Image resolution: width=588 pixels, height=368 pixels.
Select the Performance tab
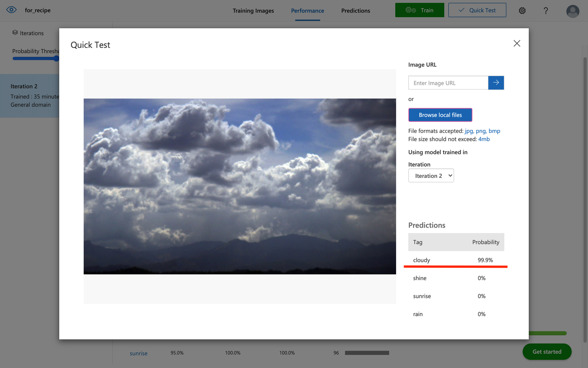pos(307,11)
